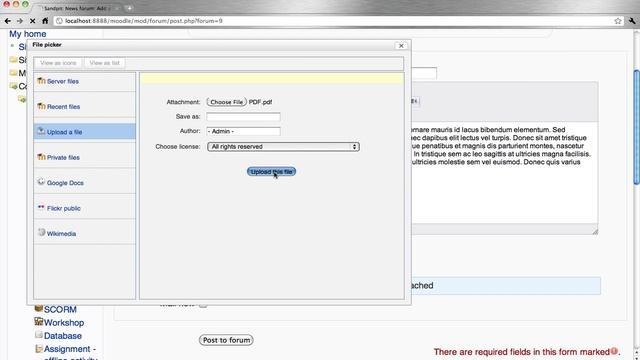
Task: Click editor resize handle corner
Action: click(595, 231)
